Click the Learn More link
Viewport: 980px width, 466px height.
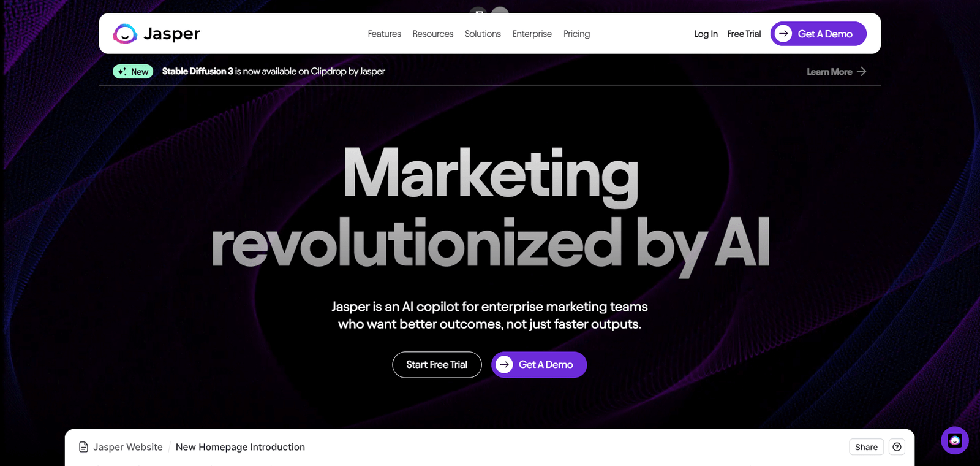(x=836, y=72)
